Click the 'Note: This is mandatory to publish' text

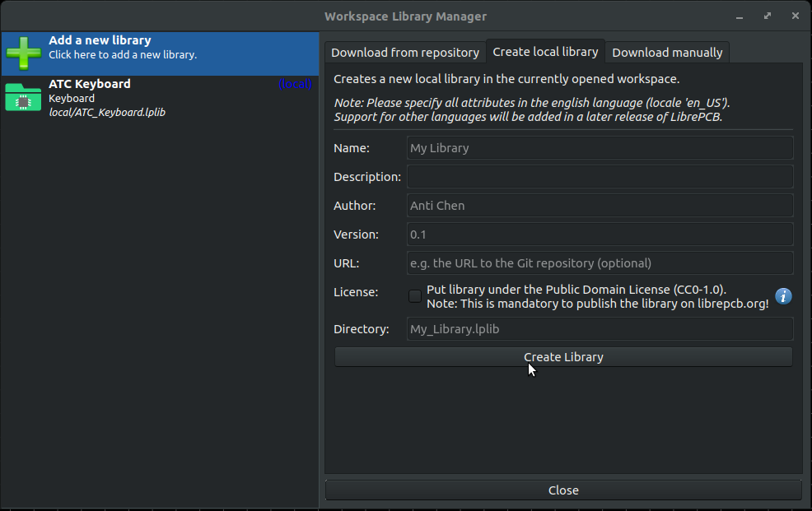point(598,304)
